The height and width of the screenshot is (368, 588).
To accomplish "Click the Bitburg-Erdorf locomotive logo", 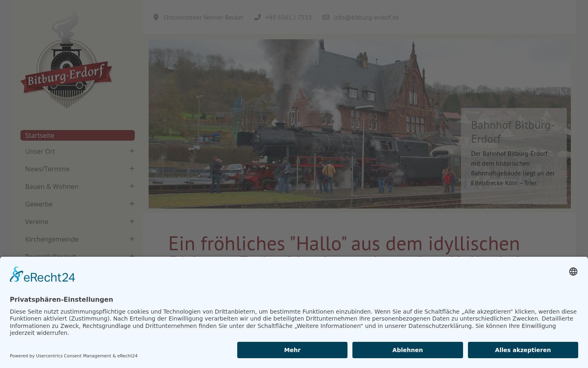I will pyautogui.click(x=66, y=59).
